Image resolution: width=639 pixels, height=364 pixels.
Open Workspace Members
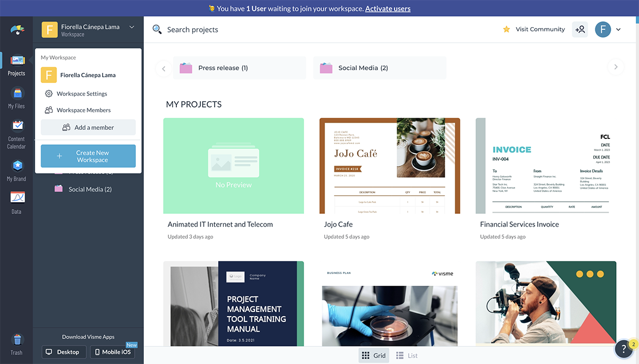tap(84, 110)
